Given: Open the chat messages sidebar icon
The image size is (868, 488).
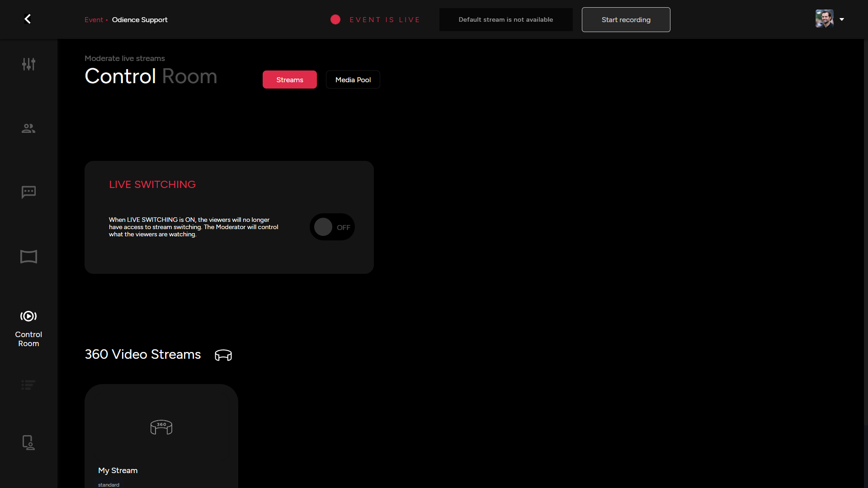Looking at the screenshot, I should [x=28, y=192].
